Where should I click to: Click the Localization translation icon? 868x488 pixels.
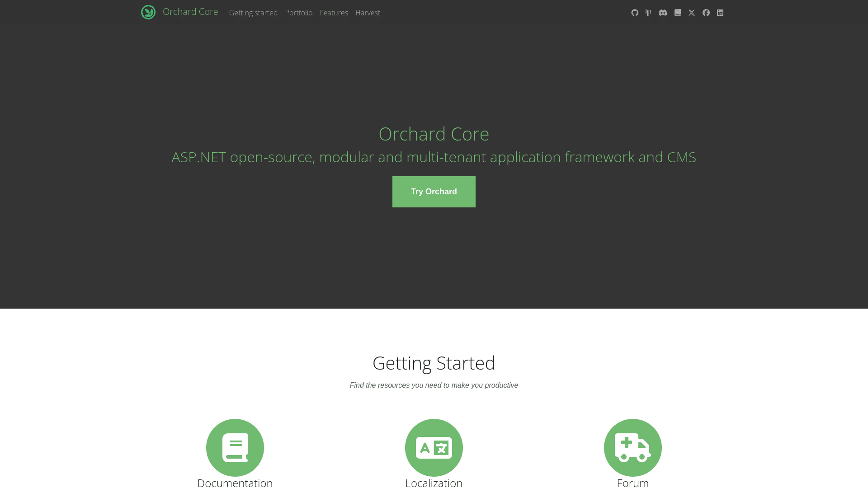pyautogui.click(x=434, y=447)
